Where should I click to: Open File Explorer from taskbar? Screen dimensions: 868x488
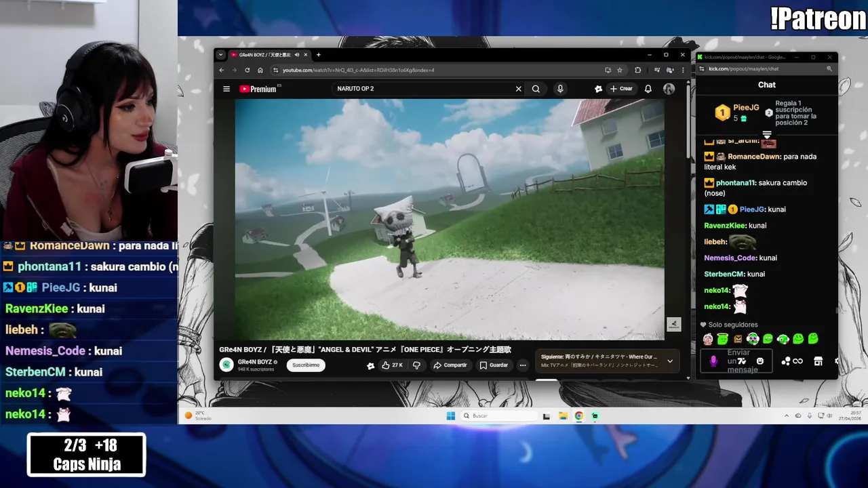click(563, 416)
